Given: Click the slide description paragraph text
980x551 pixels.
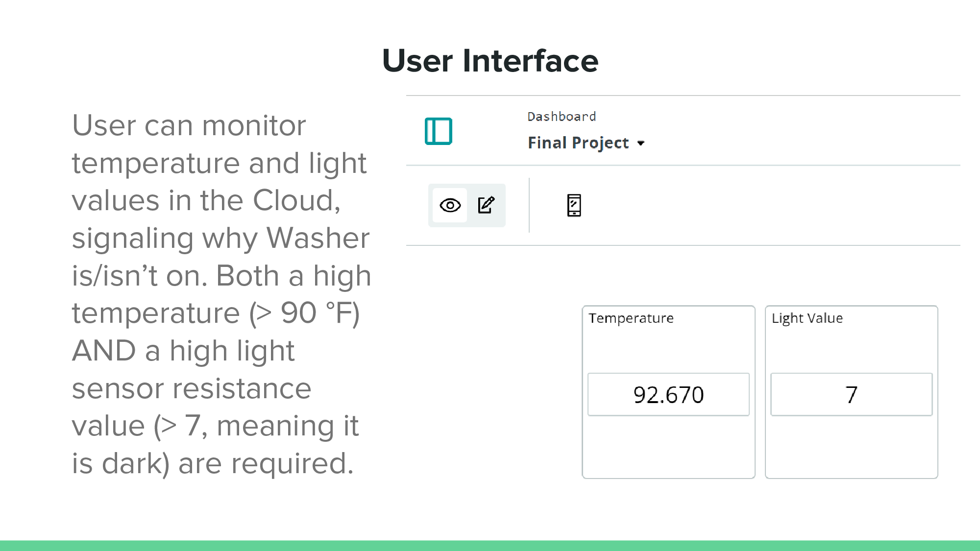Looking at the screenshot, I should tap(220, 294).
